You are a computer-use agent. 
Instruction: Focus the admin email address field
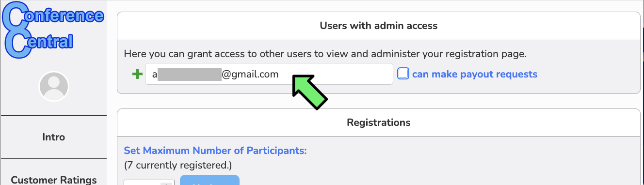pos(269,74)
